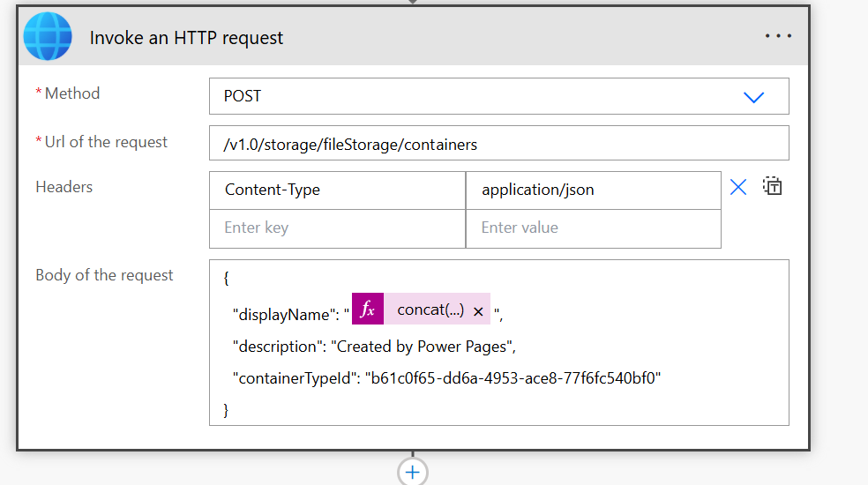Switch headers to text mode
Screen dimensions: 868x485
773,187
